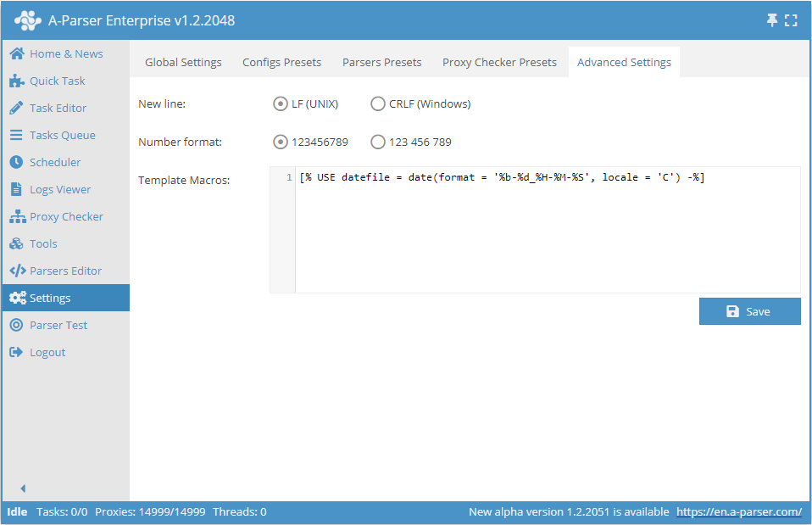The image size is (812, 525).
Task: Open the new alpha version link
Action: [739, 511]
